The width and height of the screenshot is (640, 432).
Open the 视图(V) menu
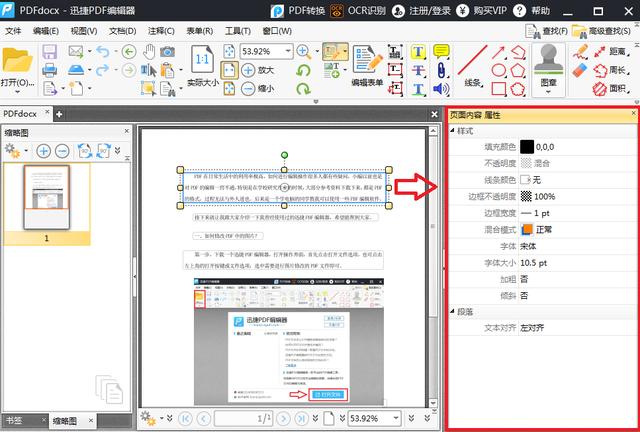pos(84,31)
